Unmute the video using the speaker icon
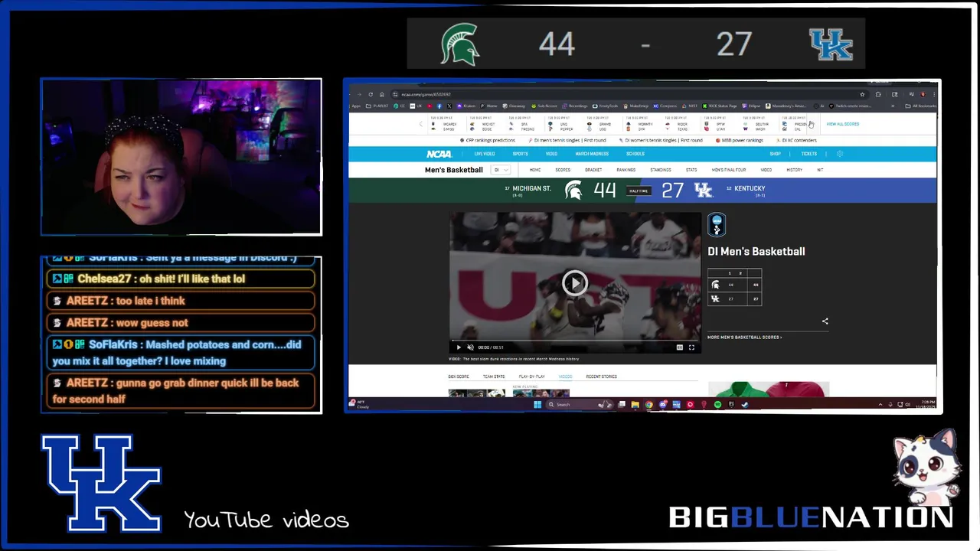This screenshot has height=551, width=980. coord(470,347)
